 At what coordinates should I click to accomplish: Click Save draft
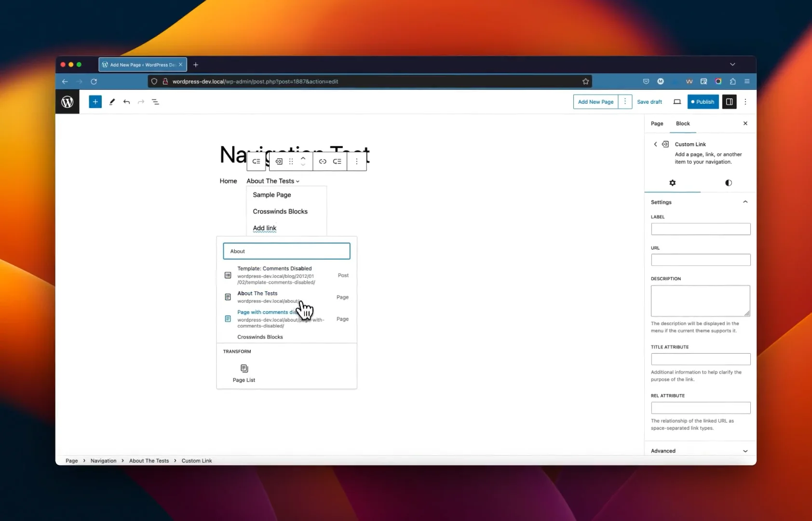649,102
